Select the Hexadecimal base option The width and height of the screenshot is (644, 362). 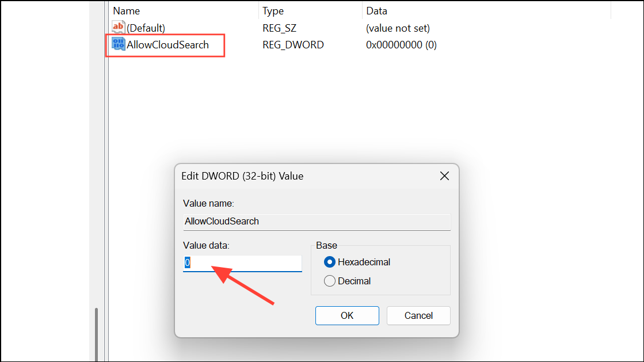(x=330, y=262)
